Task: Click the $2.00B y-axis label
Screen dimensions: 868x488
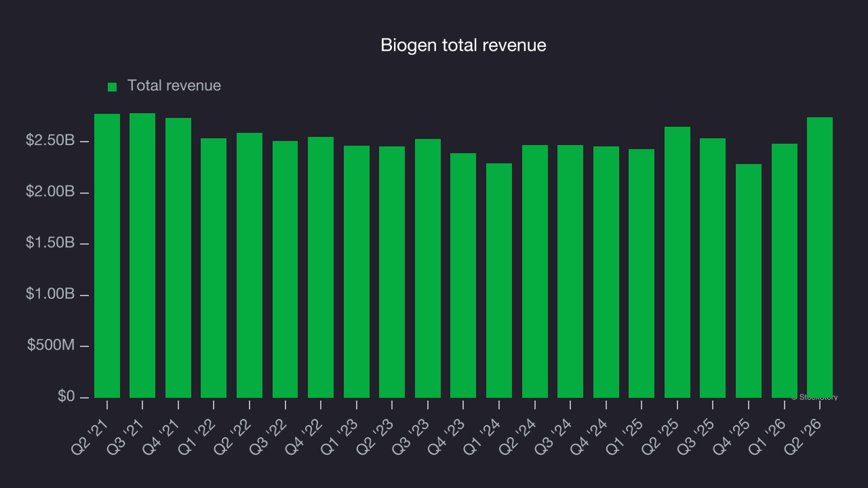Action: pos(50,192)
